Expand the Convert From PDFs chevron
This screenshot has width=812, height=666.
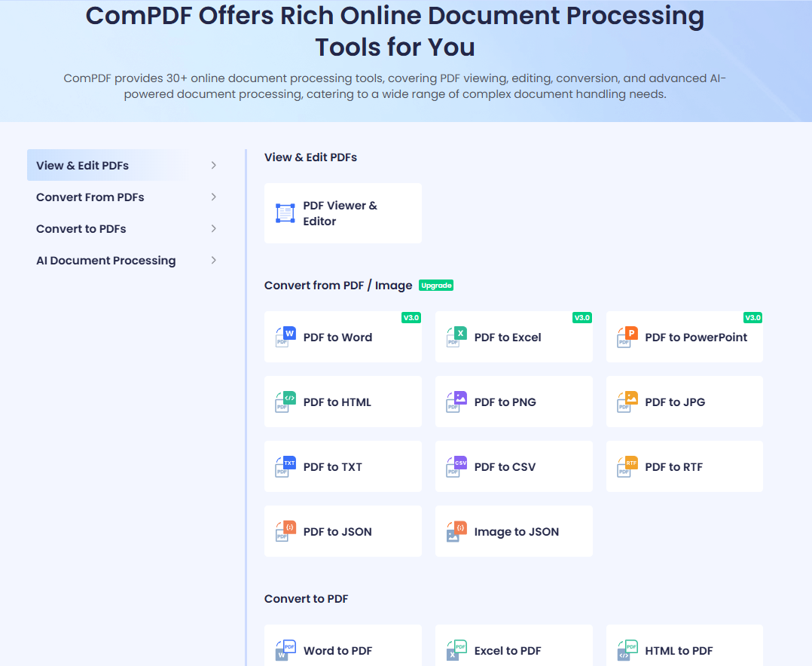click(213, 197)
